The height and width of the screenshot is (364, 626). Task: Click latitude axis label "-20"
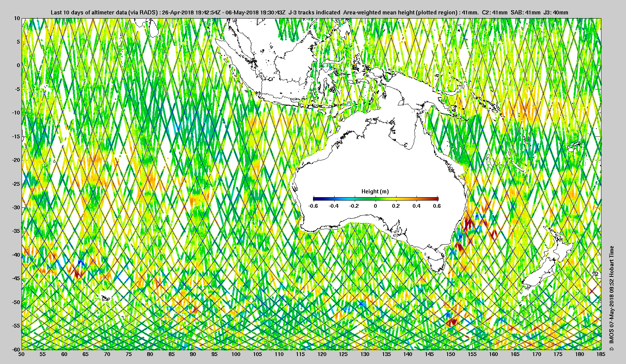click(16, 160)
